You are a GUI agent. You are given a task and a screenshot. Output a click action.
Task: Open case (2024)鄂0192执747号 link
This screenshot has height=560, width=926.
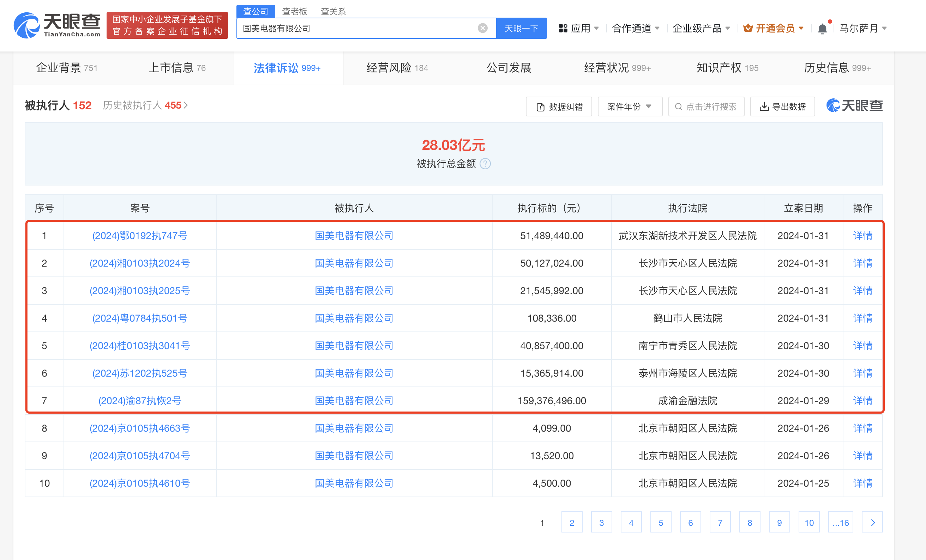point(139,236)
